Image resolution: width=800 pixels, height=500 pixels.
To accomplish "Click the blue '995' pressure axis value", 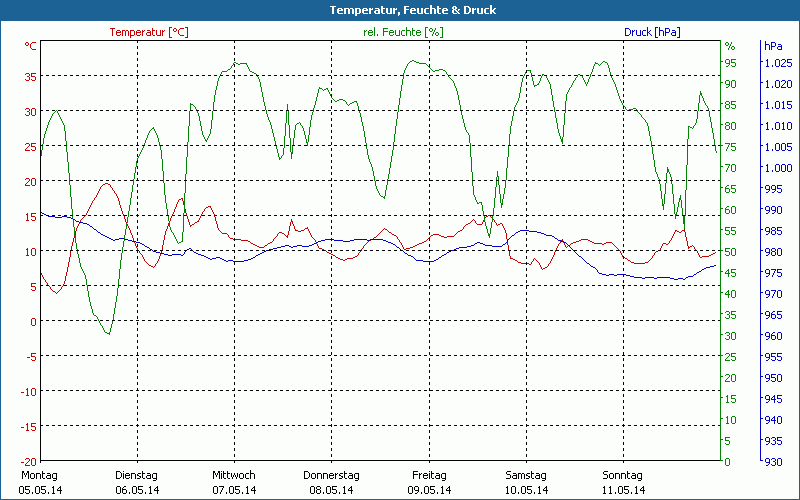I will click(x=773, y=189).
